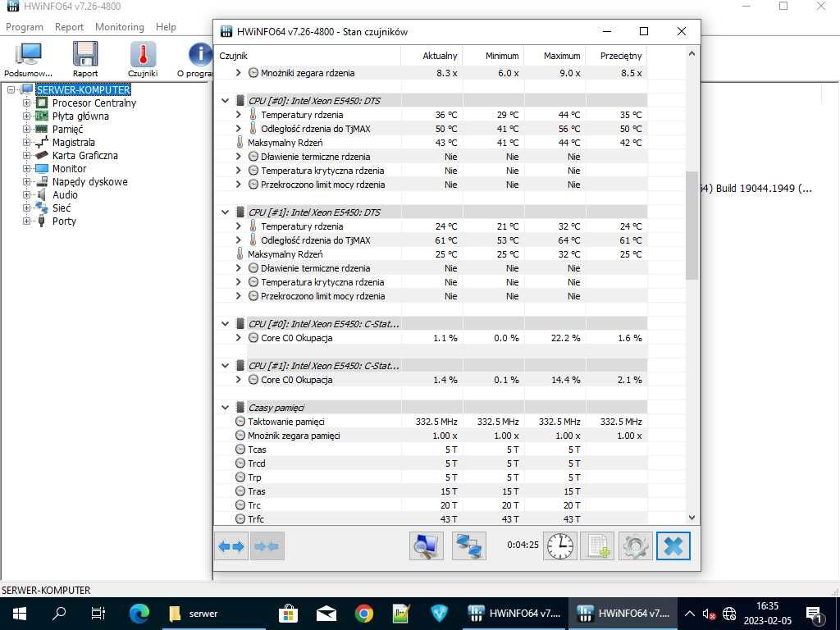Select Audio in the tree
The width and height of the screenshot is (840, 630).
65,194
